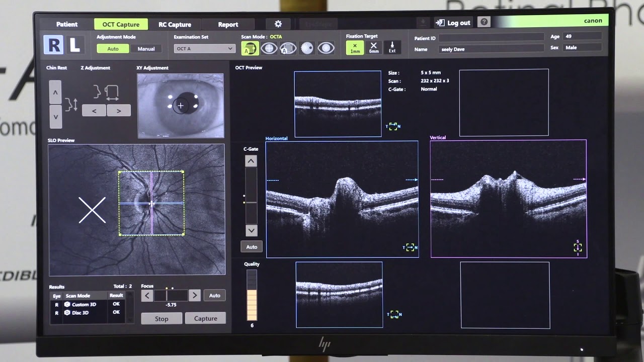Click the focus slider bar
644x362 pixels.
[171, 296]
